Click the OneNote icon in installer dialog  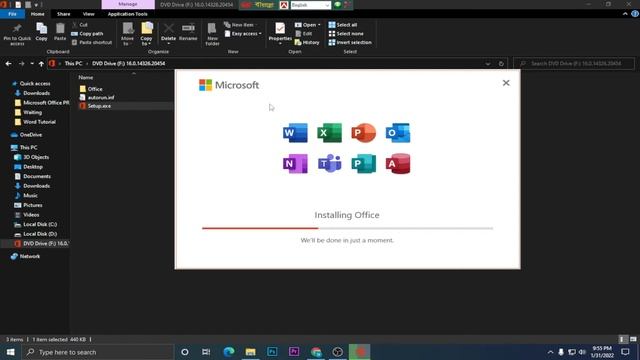coord(295,164)
